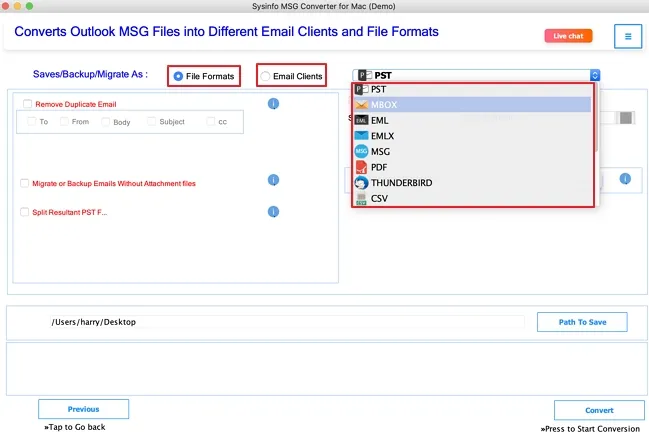The height and width of the screenshot is (443, 649).
Task: Enable Migrate or Backup Emails Without Attachment
Action: pyautogui.click(x=24, y=183)
